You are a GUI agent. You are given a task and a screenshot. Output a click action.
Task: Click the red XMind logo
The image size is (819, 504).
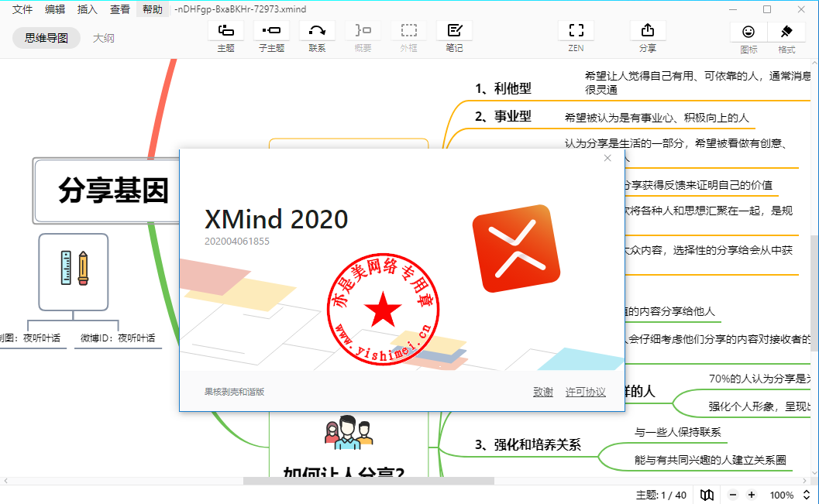(x=516, y=249)
